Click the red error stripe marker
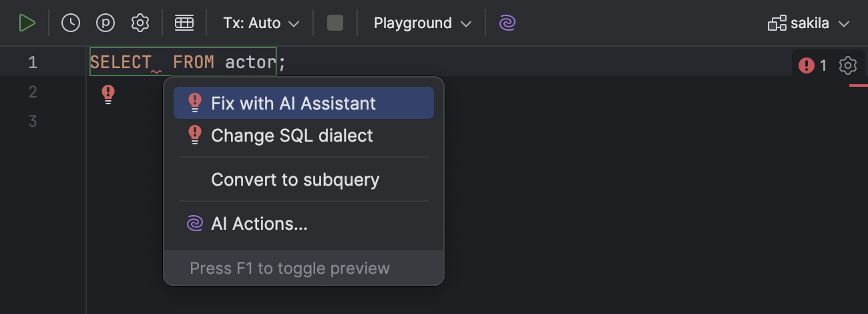 pyautogui.click(x=858, y=86)
